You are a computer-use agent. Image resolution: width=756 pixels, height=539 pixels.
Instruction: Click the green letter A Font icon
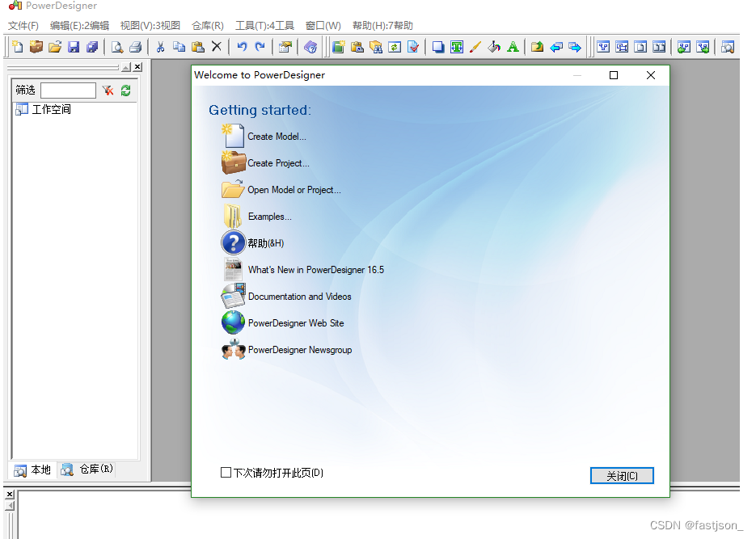[x=513, y=47]
